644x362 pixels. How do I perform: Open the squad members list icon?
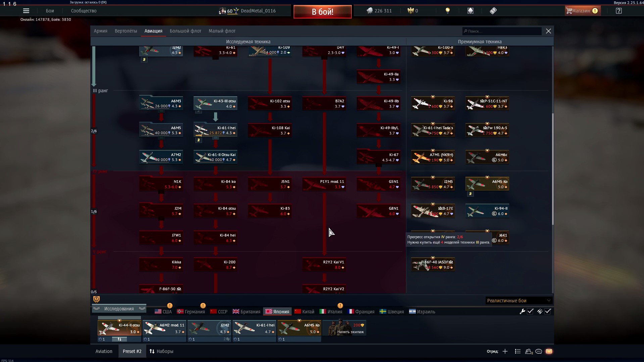(x=517, y=351)
